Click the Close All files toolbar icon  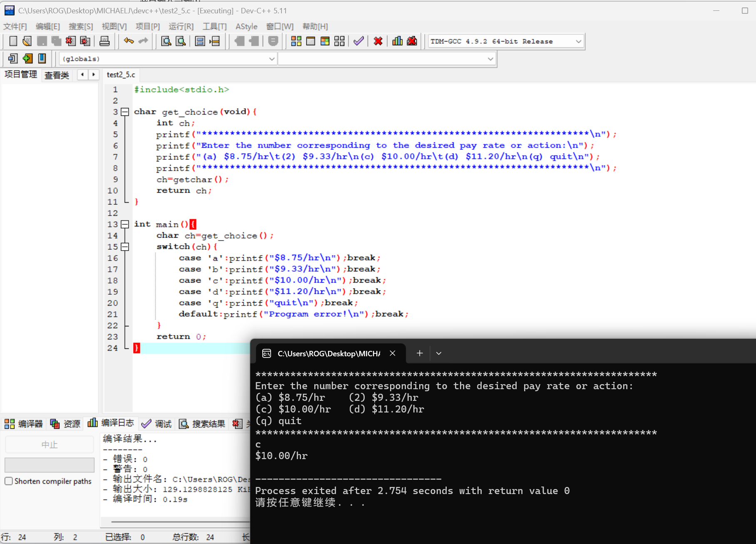(x=85, y=41)
